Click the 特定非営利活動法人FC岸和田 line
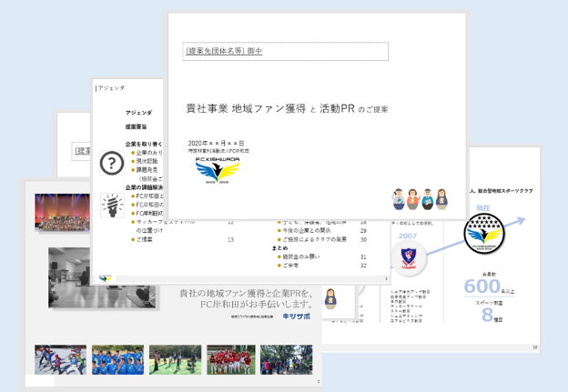The width and height of the screenshot is (568, 392). pyautogui.click(x=218, y=151)
